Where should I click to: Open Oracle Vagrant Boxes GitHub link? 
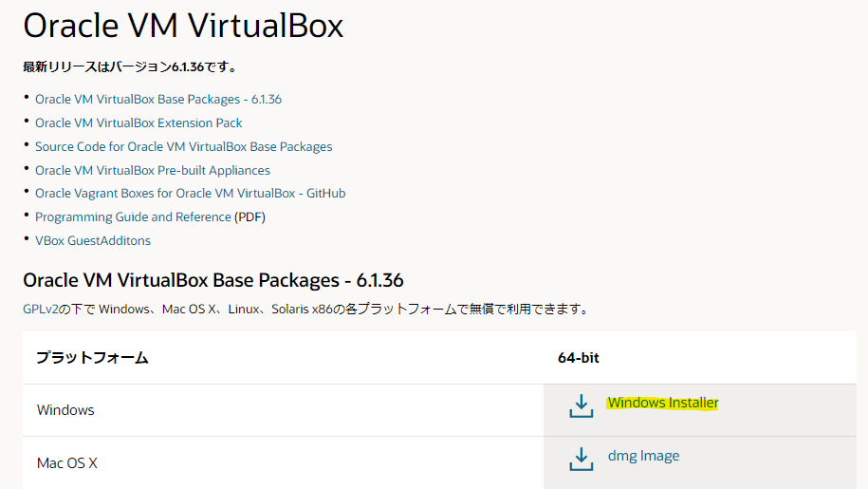190,194
